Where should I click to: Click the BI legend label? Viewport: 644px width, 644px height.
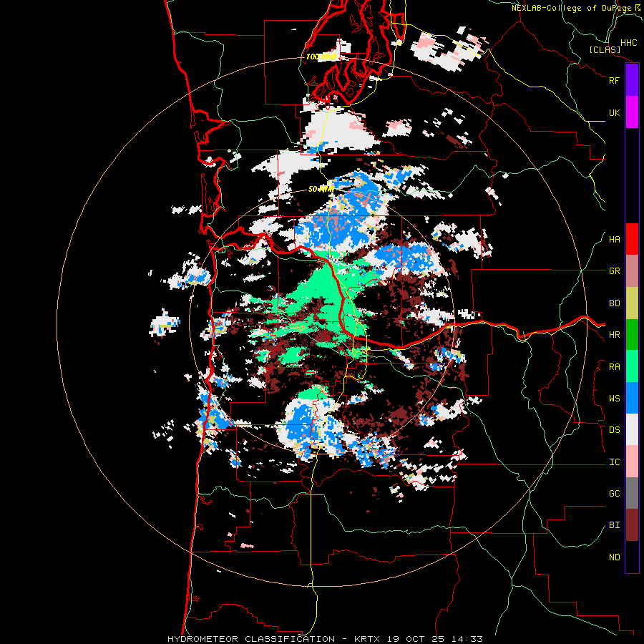614,525
